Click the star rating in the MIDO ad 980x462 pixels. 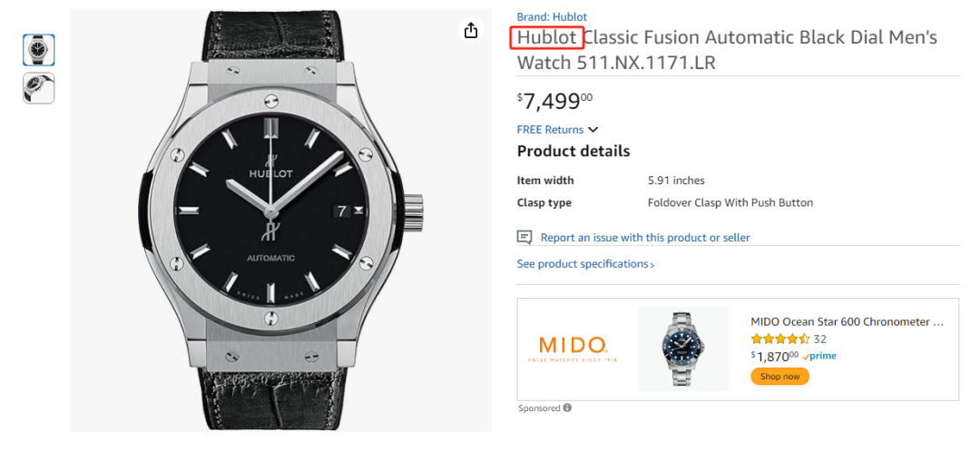(780, 339)
